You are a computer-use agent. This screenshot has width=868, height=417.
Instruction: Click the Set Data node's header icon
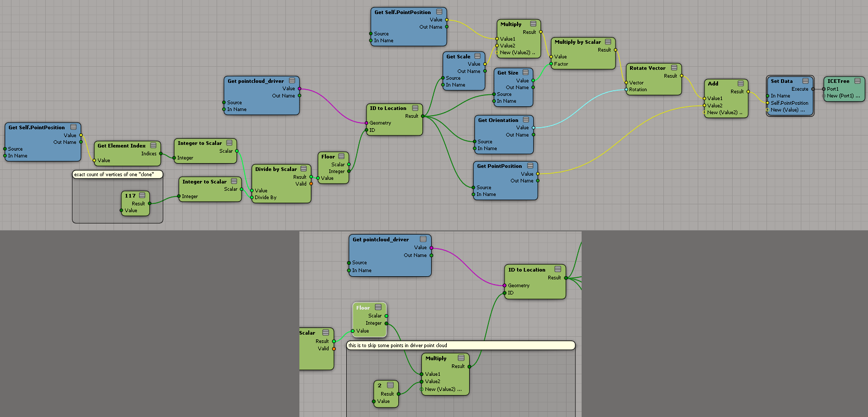805,81
